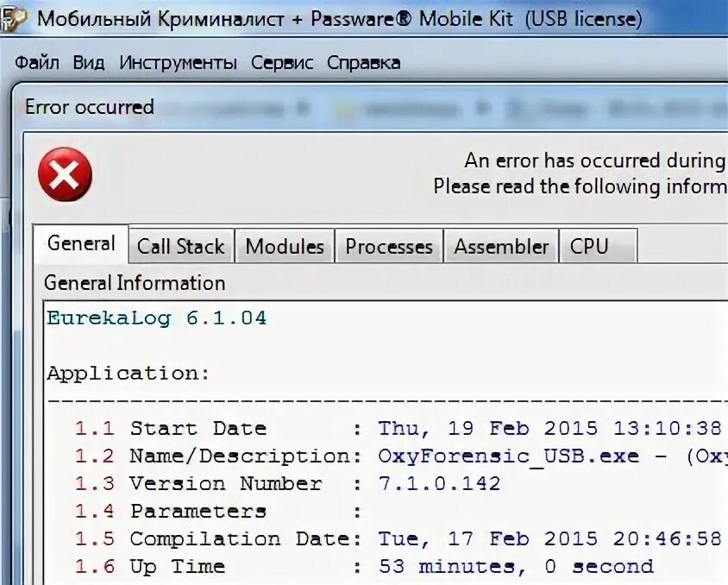The image size is (728, 585).
Task: Click the 'Please read the following' message line
Action: [x=581, y=186]
